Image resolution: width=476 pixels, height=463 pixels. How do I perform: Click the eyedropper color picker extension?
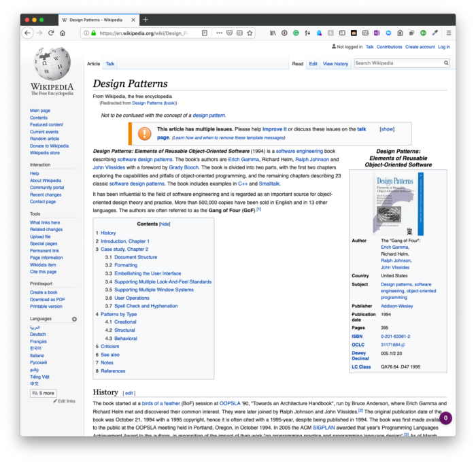[435, 33]
